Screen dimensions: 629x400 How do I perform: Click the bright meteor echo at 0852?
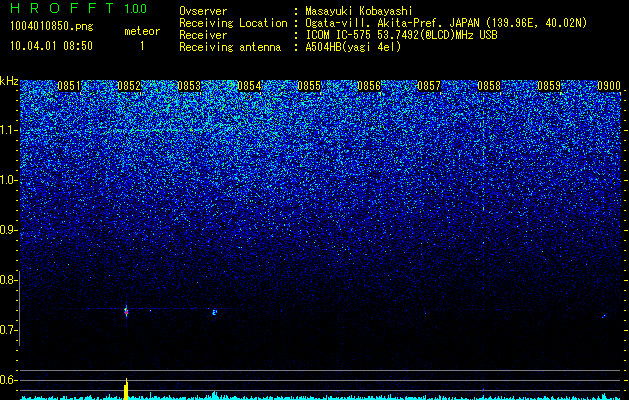126,311
